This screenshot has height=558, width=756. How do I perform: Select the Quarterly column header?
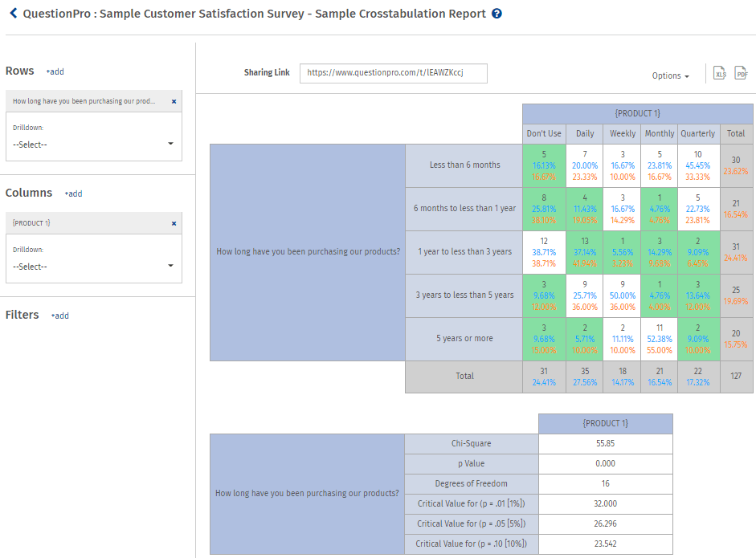tap(697, 133)
